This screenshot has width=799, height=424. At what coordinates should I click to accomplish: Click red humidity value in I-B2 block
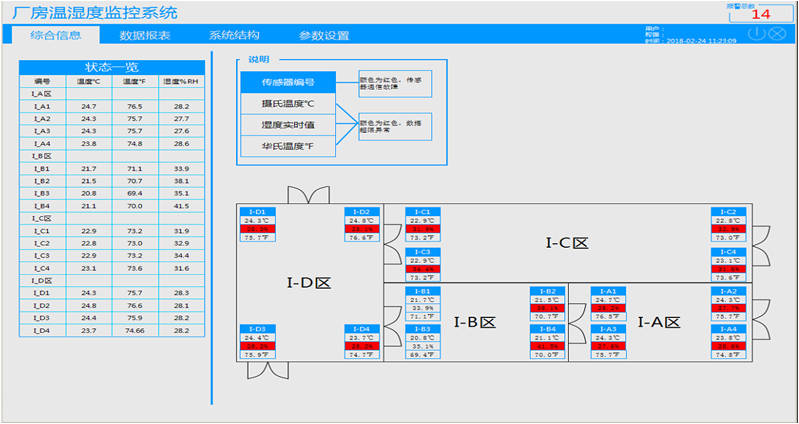coord(547,308)
